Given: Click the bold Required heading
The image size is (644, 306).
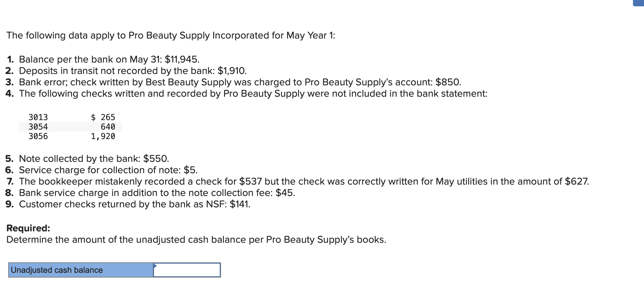Looking at the screenshot, I should point(28,228).
